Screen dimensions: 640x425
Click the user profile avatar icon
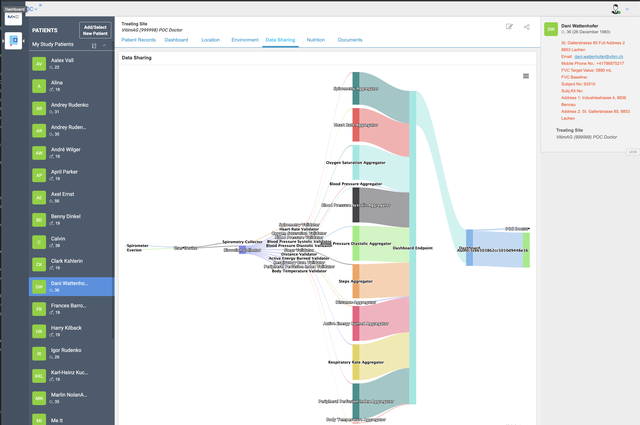pyautogui.click(x=616, y=9)
